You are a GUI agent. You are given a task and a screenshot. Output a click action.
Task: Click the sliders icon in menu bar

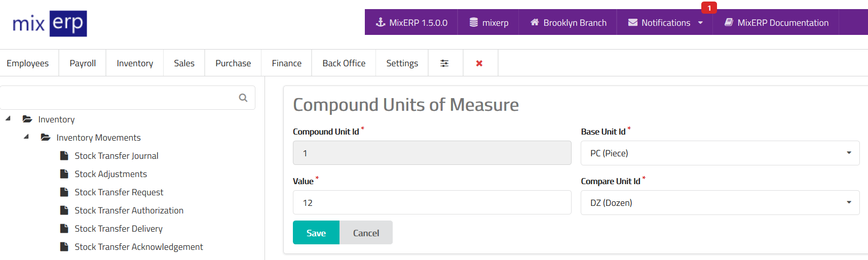pyautogui.click(x=444, y=63)
